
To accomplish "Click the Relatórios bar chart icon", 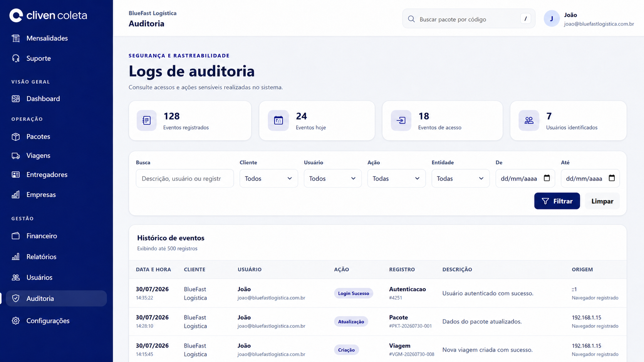I will pyautogui.click(x=16, y=257).
